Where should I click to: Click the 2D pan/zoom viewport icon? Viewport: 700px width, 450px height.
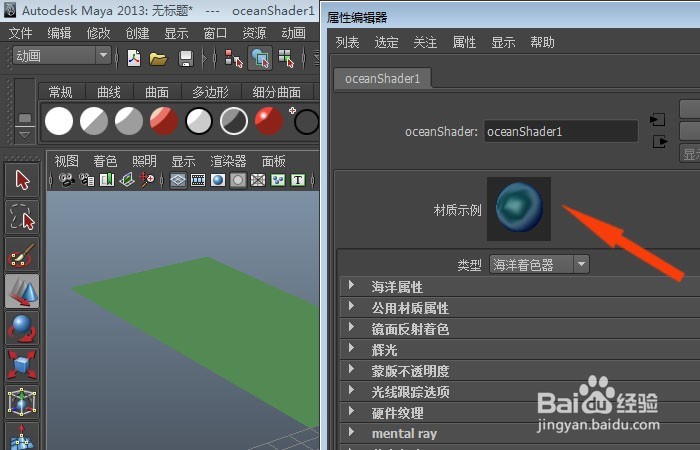(147, 180)
